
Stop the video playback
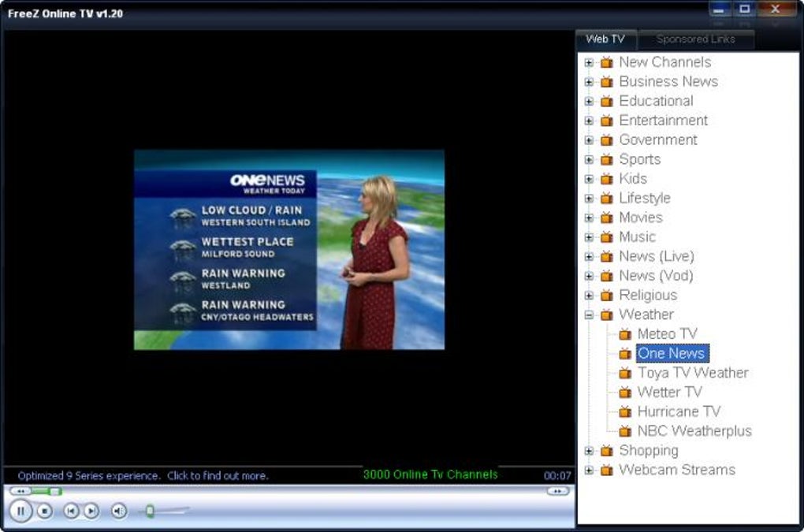(x=45, y=511)
